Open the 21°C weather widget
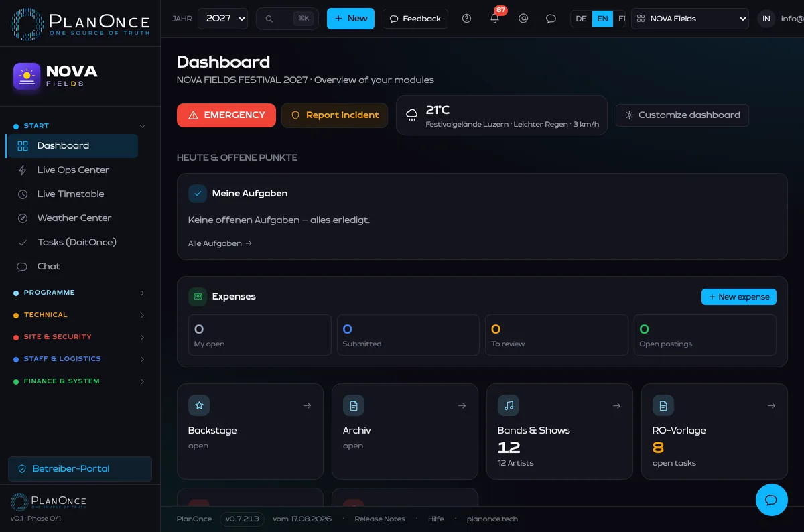 click(x=502, y=115)
